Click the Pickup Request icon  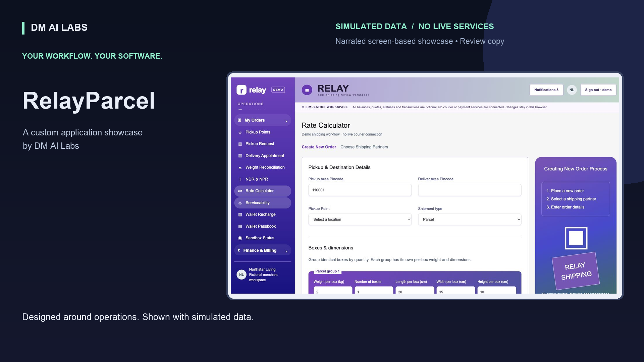pyautogui.click(x=240, y=144)
